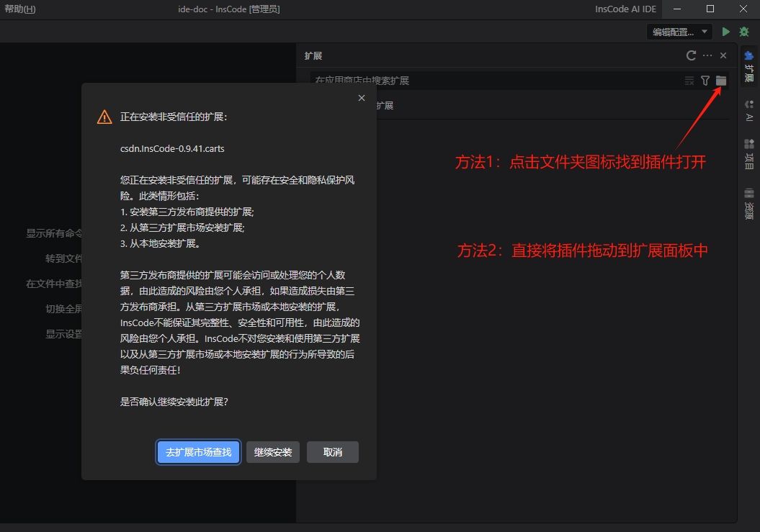Click the heading 正在安装非受信任的扩展:
The height and width of the screenshot is (532, 760).
174,117
